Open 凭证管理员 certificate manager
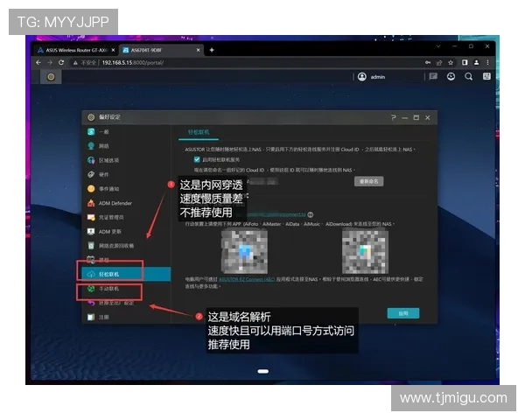This screenshot has width=525, height=420. point(111,217)
